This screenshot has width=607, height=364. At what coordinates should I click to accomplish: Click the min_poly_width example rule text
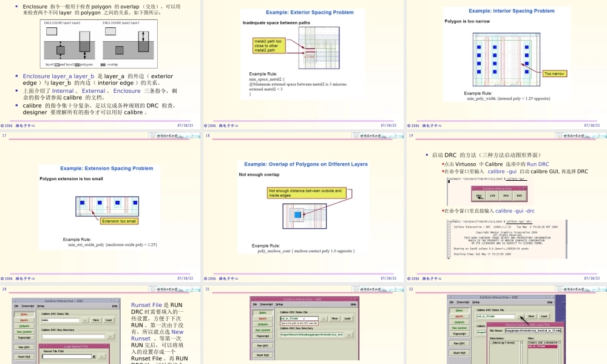tap(508, 99)
